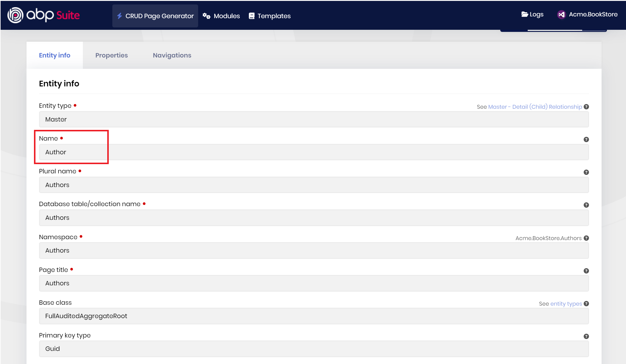Open the Primary key type Guid dropdown

click(x=313, y=349)
